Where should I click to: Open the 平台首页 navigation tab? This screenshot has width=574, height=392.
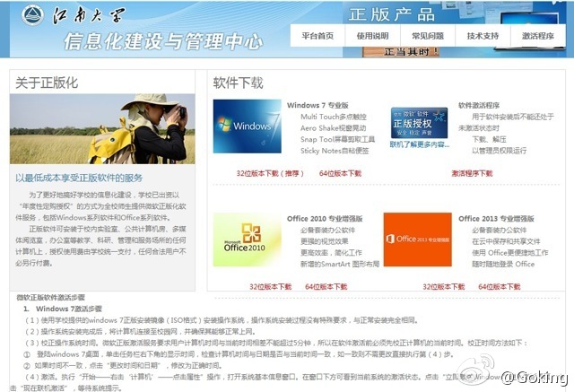click(317, 36)
